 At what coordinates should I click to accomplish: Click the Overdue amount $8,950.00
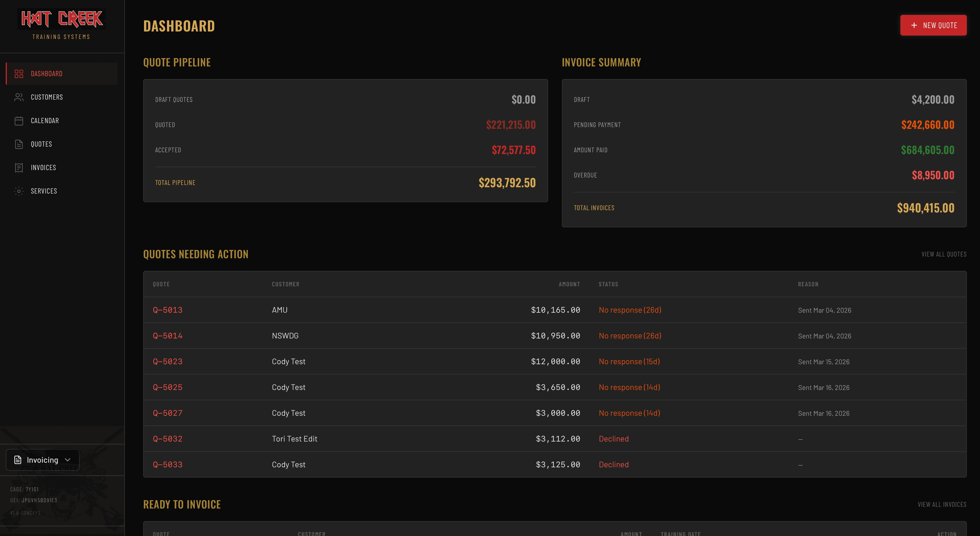click(x=933, y=175)
